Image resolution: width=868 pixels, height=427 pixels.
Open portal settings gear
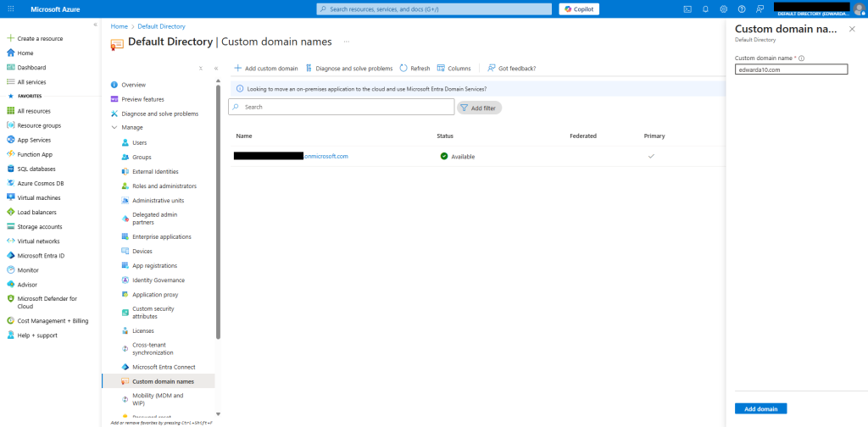[724, 8]
